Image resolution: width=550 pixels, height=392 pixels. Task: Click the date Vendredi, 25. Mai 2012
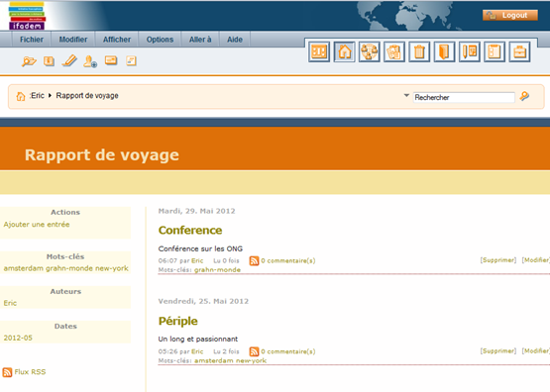(203, 301)
